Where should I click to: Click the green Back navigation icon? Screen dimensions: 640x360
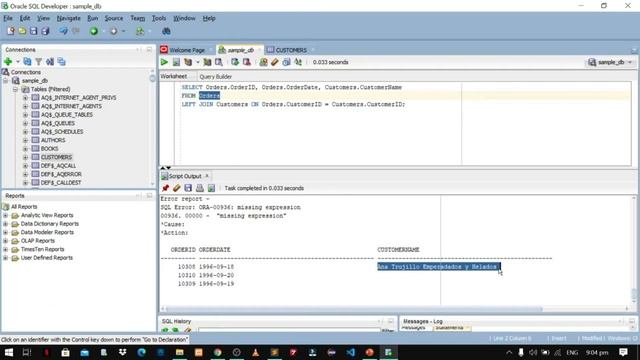(94, 31)
